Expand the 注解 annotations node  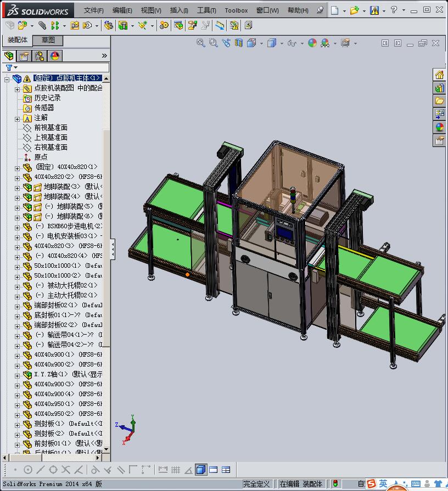tap(17, 119)
